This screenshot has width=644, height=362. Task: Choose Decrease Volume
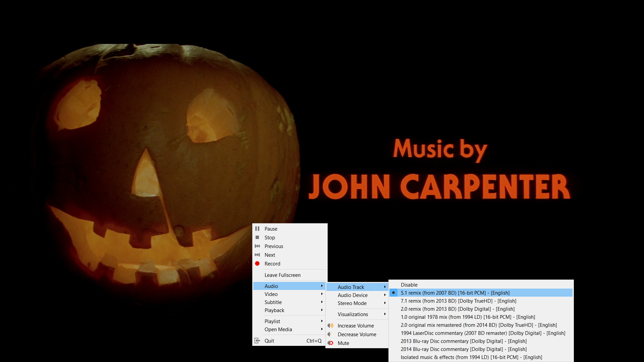pos(357,334)
